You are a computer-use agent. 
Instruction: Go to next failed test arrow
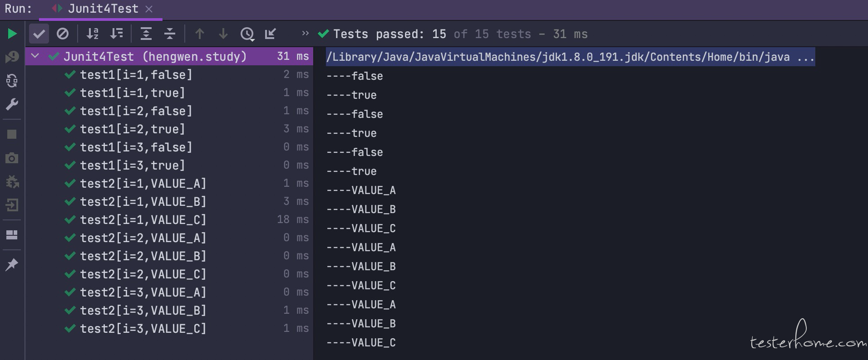pos(223,34)
